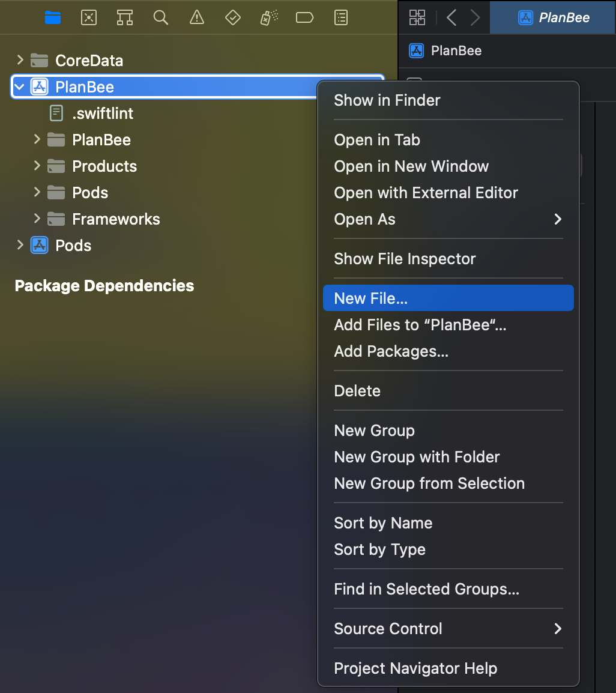This screenshot has width=616, height=693.
Task: Open the Issue navigator warning icon
Action: pos(197,17)
